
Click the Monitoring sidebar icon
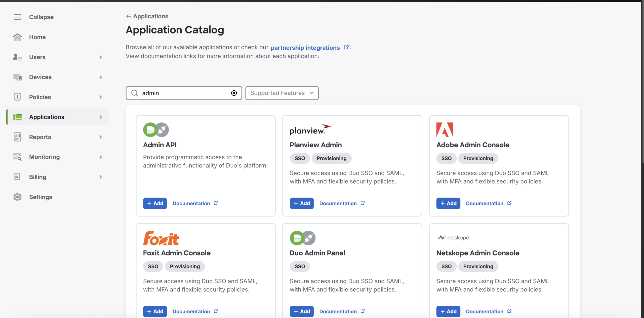pyautogui.click(x=17, y=157)
